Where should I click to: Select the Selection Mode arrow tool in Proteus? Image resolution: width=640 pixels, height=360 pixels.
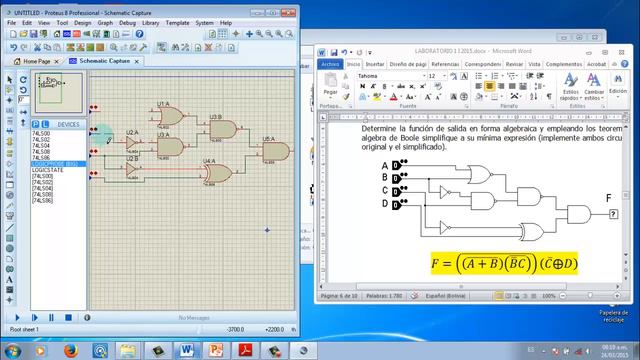(x=9, y=79)
